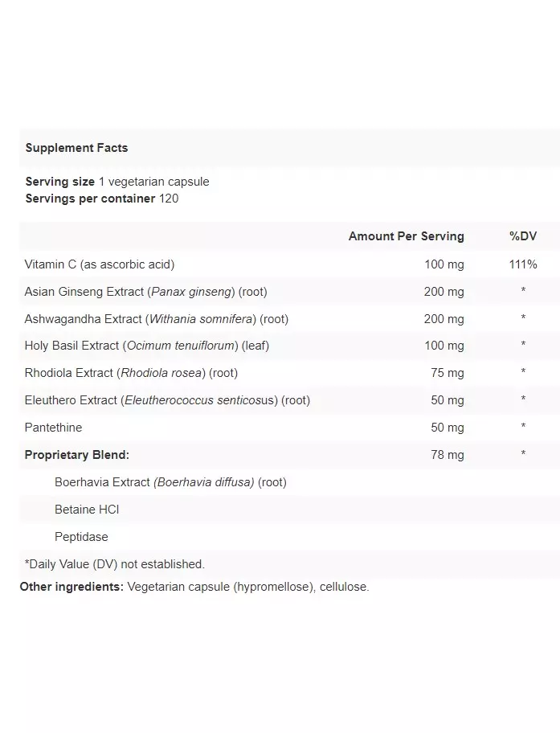Click the %DV column header
The height and width of the screenshot is (733, 560).
(523, 236)
